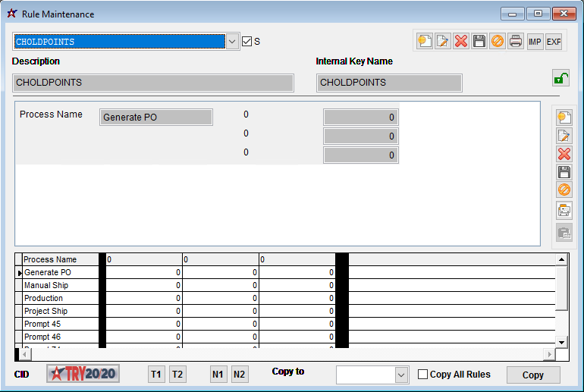Enable the Copy All Rules checkbox

tap(423, 375)
